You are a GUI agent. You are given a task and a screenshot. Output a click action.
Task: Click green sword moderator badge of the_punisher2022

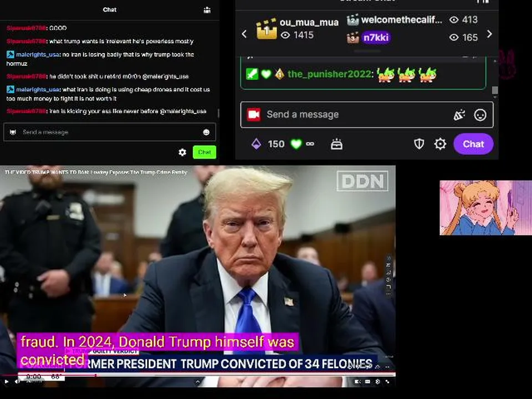(x=252, y=74)
